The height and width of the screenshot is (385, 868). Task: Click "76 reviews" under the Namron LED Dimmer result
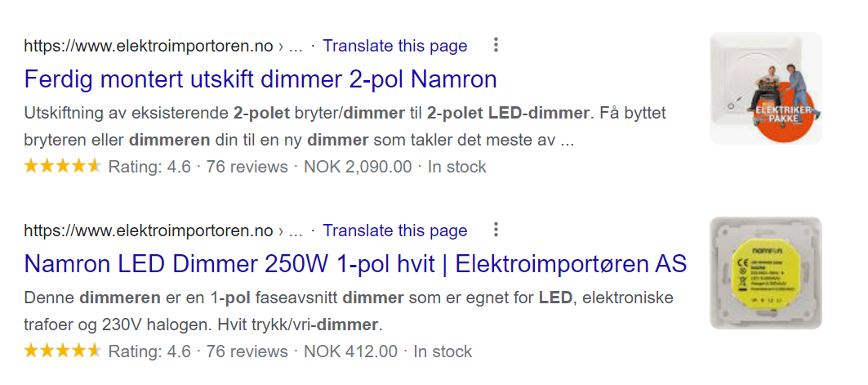tap(247, 351)
